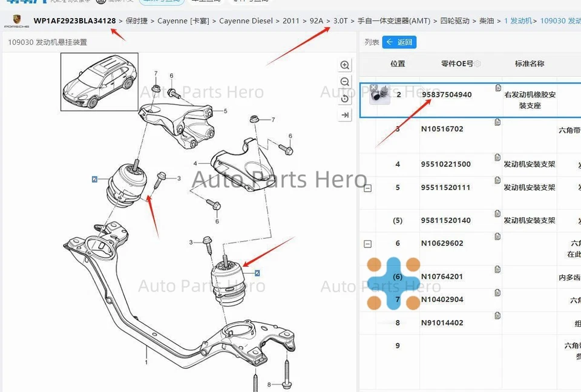Select part number N91014402

point(442,322)
